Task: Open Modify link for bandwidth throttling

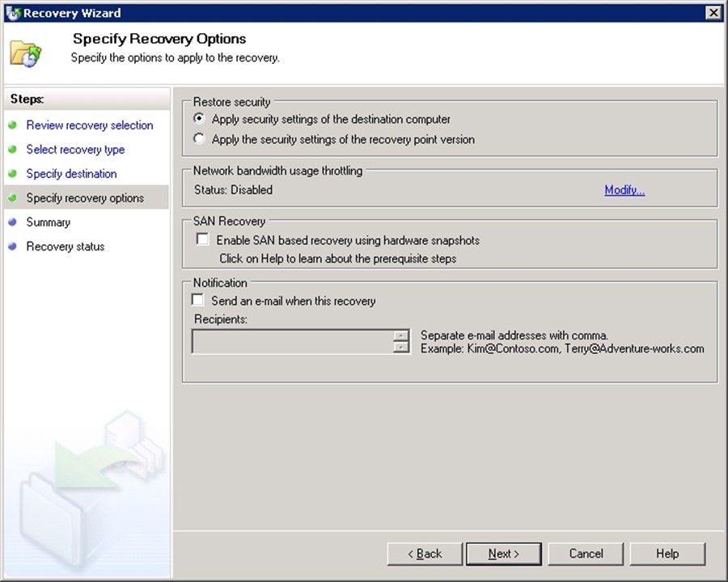Action: coord(624,190)
